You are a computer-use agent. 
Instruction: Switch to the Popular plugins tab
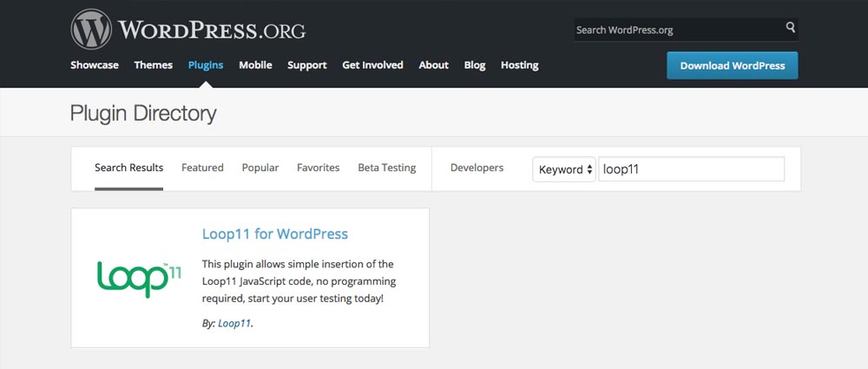pyautogui.click(x=260, y=168)
